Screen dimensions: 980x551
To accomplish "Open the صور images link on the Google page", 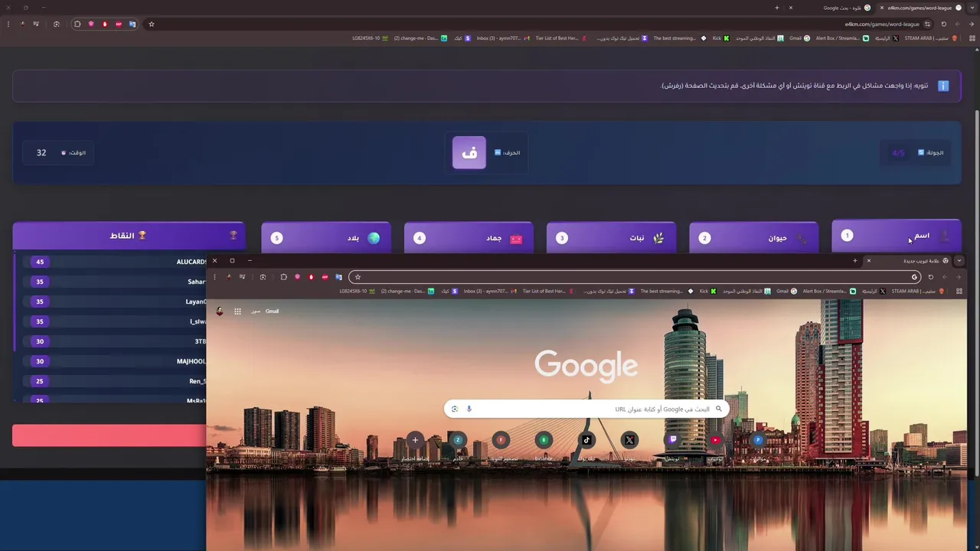I will click(x=256, y=311).
